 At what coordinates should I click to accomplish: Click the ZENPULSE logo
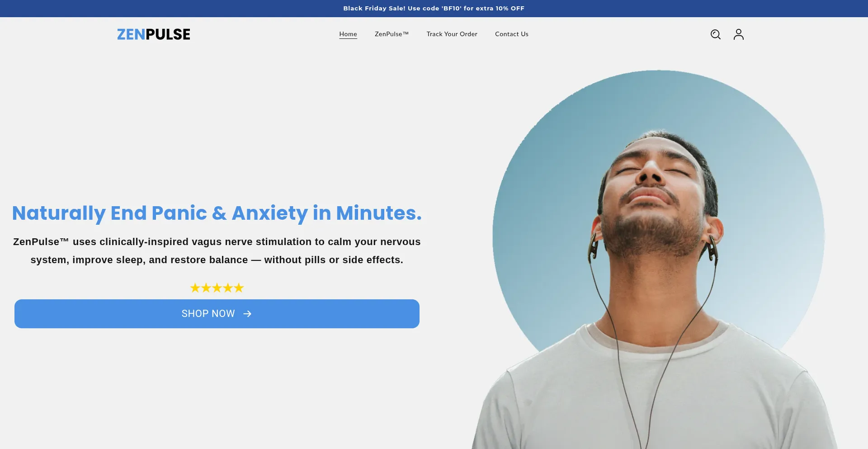click(x=154, y=34)
